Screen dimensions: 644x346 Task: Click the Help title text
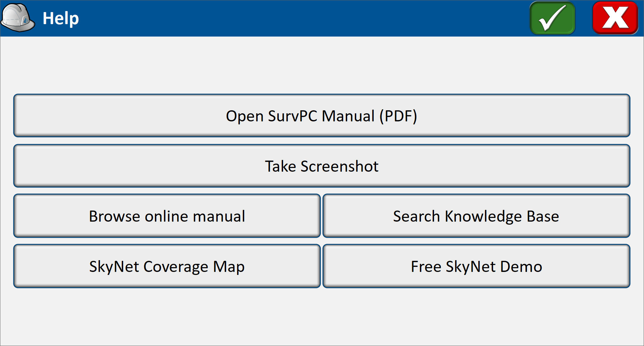(x=61, y=18)
